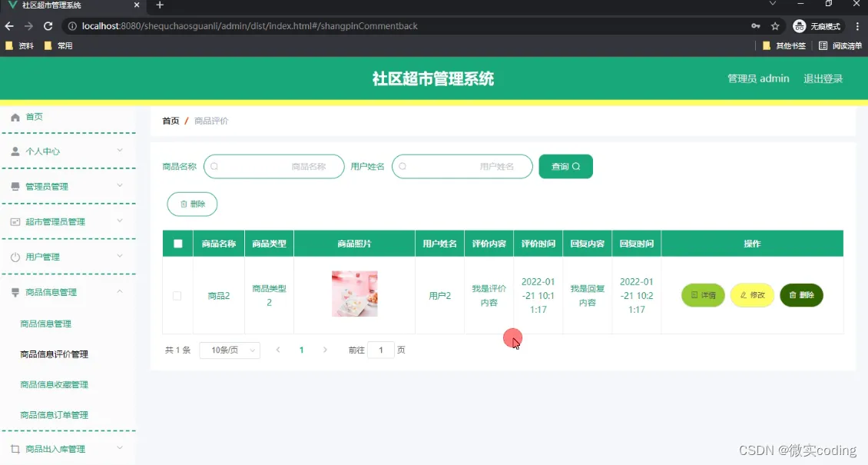
Task: Click the 管理员 admin label
Action: click(758, 78)
